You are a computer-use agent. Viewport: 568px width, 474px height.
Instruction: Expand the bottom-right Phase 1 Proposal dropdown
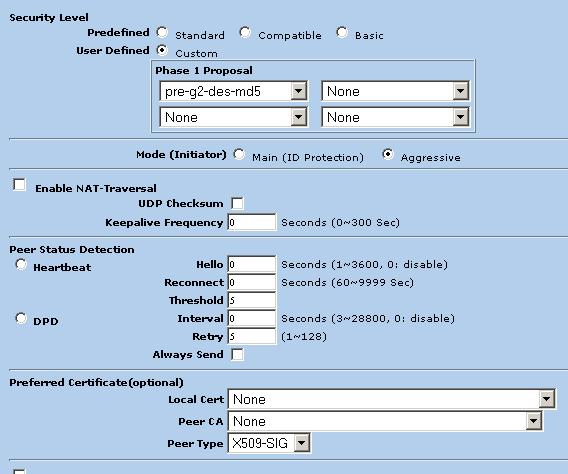(395, 117)
